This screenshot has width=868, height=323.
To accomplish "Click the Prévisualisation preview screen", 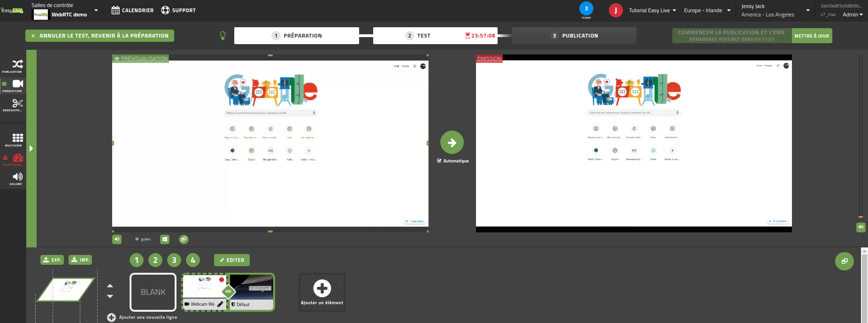I will [270, 144].
